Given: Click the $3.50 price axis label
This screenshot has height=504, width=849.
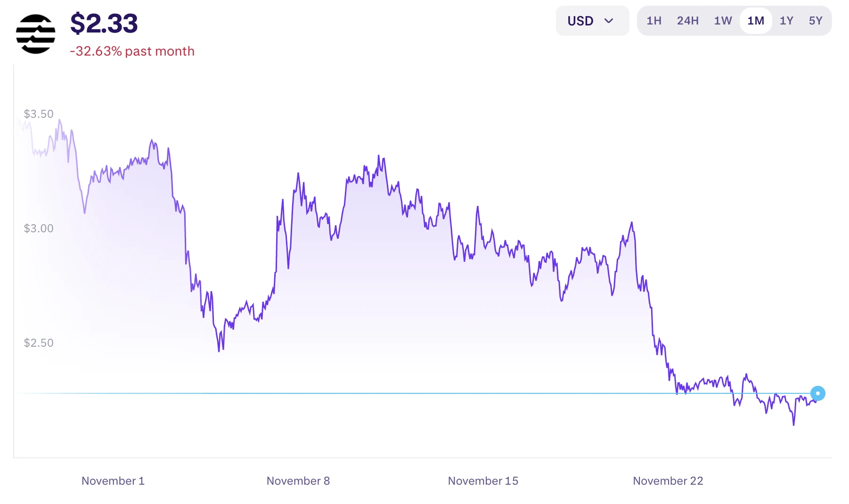Looking at the screenshot, I should [39, 114].
